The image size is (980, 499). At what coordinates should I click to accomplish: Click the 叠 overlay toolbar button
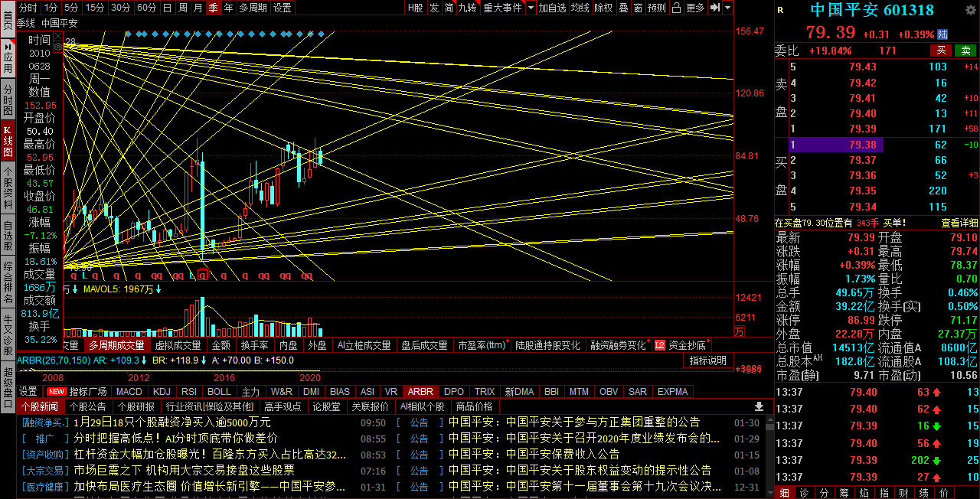pyautogui.click(x=623, y=8)
